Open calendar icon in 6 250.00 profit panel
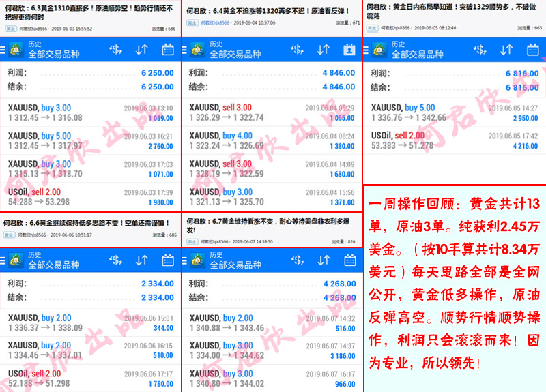This screenshot has width=546, height=392. click(x=168, y=50)
